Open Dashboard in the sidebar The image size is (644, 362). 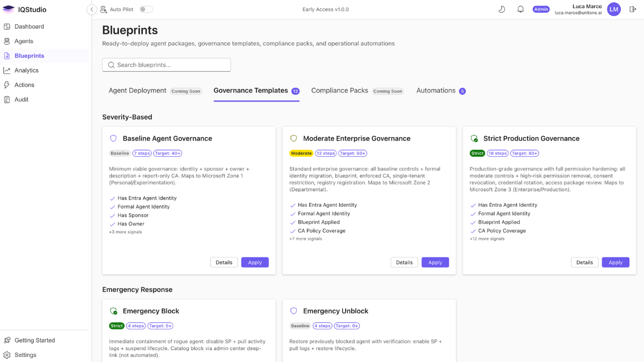(45, 27)
